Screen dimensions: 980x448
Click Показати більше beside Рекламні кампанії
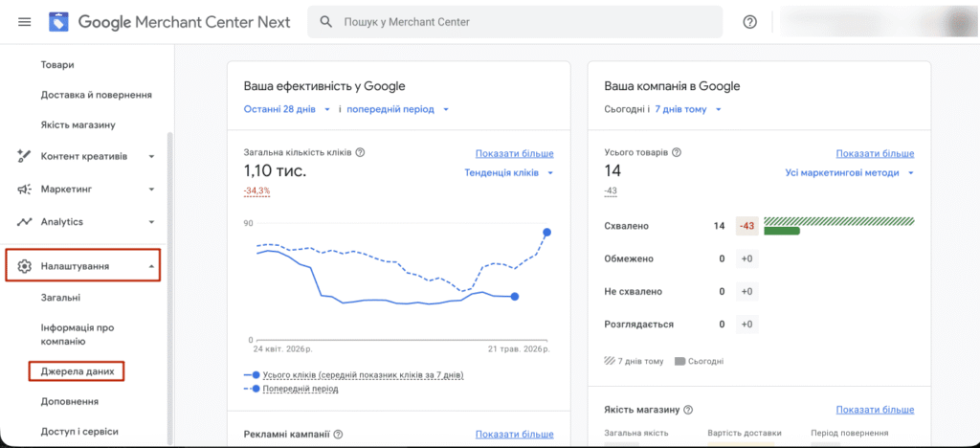click(514, 434)
